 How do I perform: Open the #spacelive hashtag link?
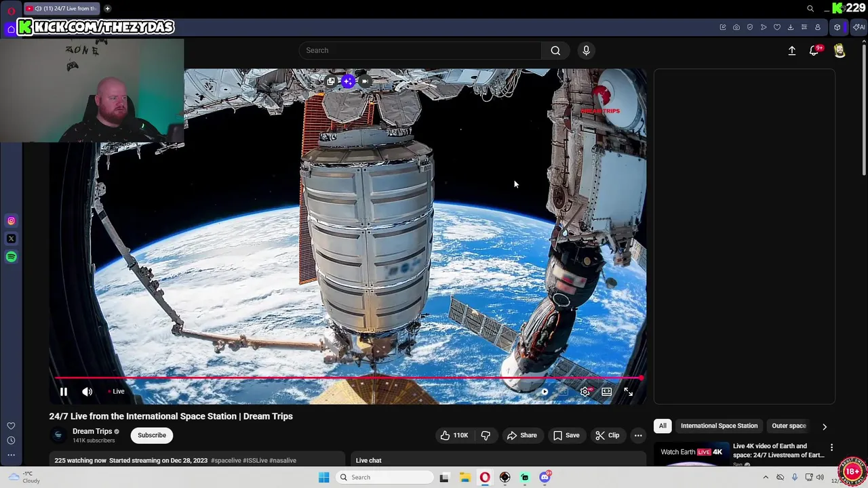pyautogui.click(x=226, y=460)
